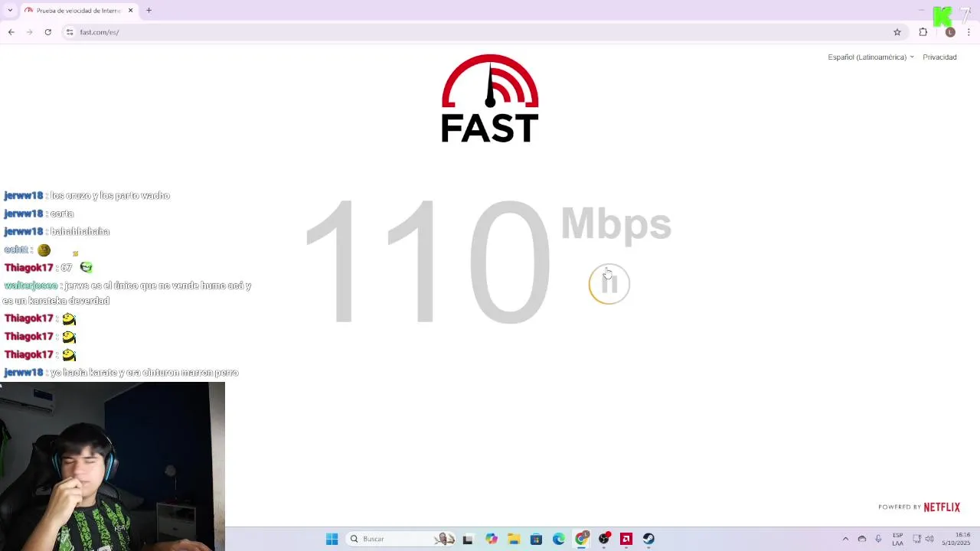The width and height of the screenshot is (980, 551).
Task: Open Steam from the taskbar
Action: [x=648, y=539]
